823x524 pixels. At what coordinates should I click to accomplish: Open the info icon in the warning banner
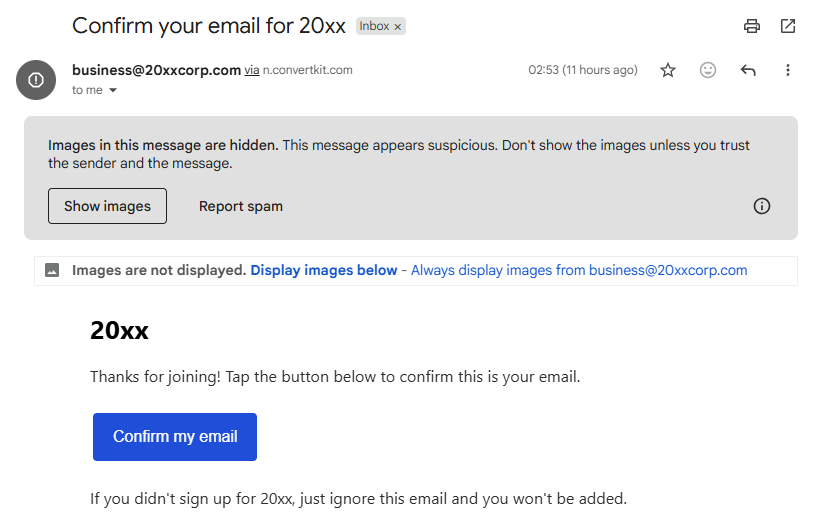click(762, 206)
